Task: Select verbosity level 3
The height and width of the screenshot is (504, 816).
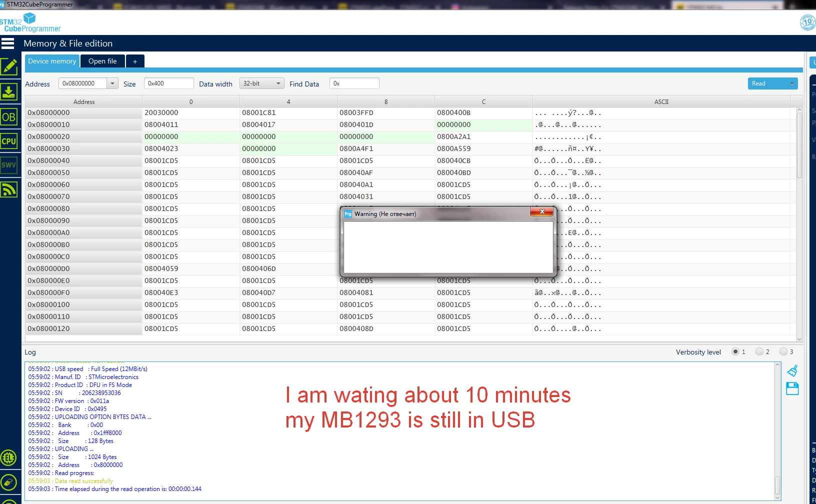Action: (x=783, y=351)
